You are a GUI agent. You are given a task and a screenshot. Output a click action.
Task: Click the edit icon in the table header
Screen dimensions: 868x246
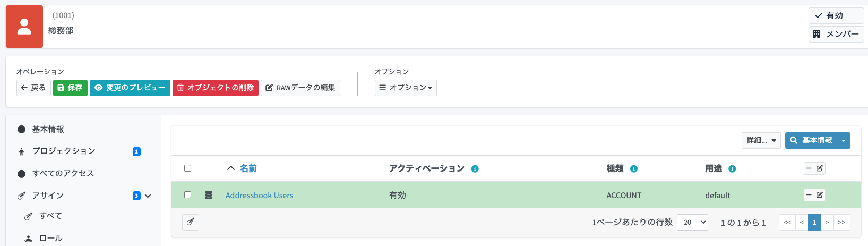[820, 168]
